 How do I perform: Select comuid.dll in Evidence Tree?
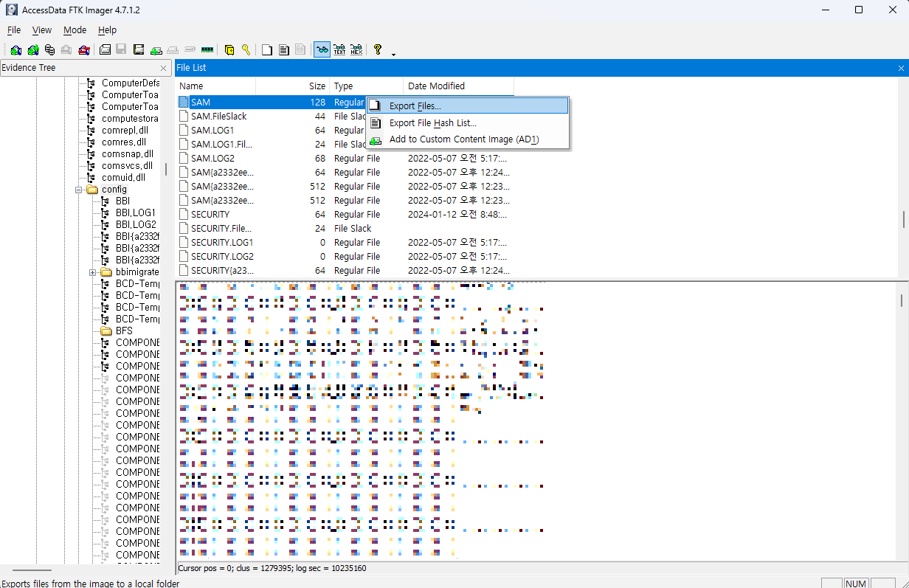[123, 177]
